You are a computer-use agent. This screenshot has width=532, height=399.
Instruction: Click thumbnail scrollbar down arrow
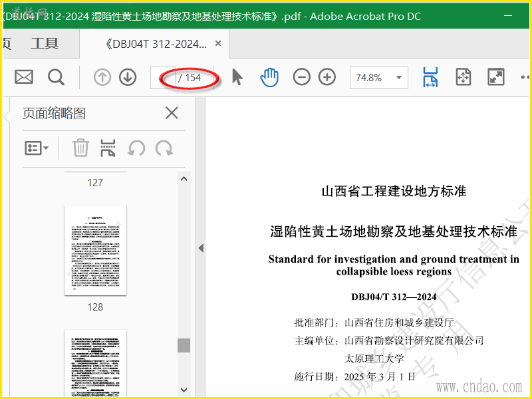click(184, 390)
